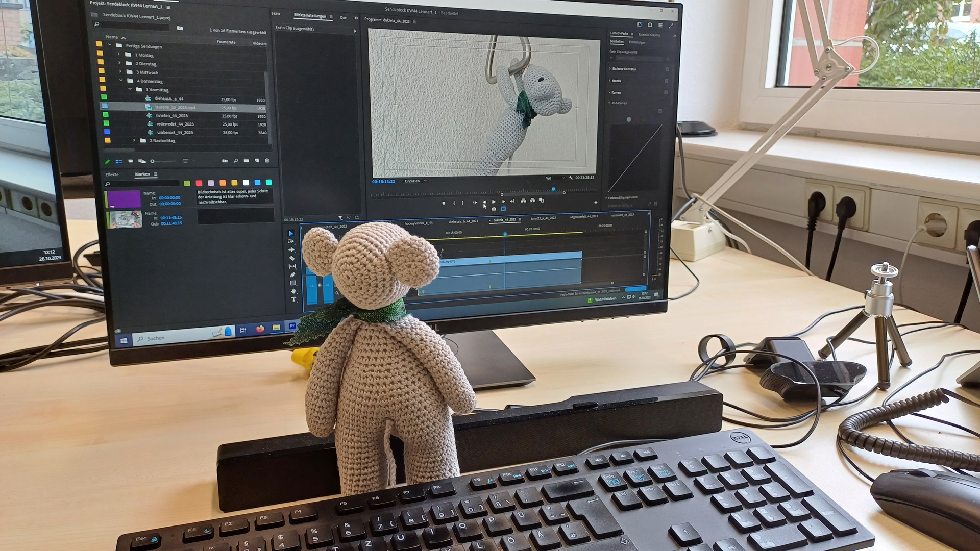Create a New Bin in project panel
Screen dimensions: 980x551
click(247, 161)
